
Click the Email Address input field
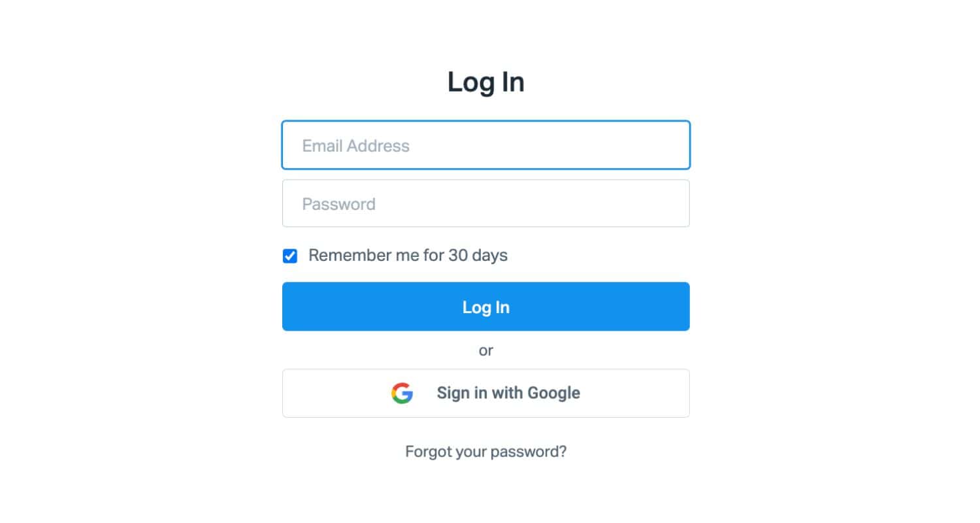[486, 145]
